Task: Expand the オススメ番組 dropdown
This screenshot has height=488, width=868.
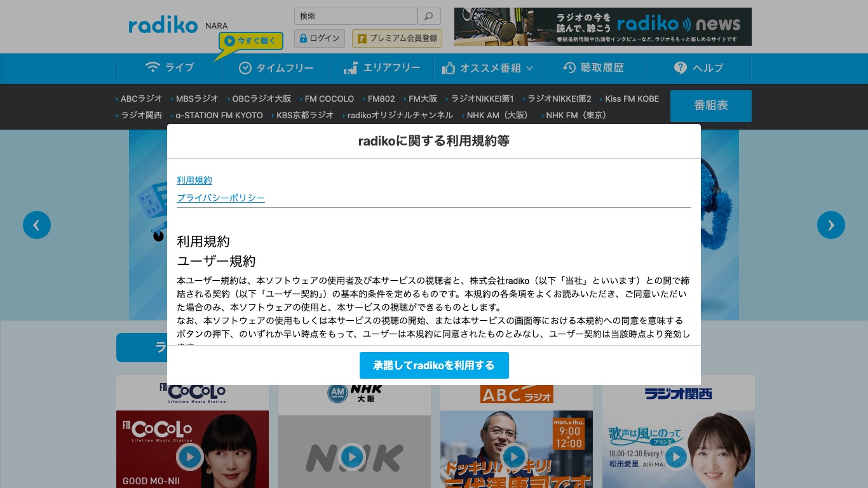Action: pos(487,68)
